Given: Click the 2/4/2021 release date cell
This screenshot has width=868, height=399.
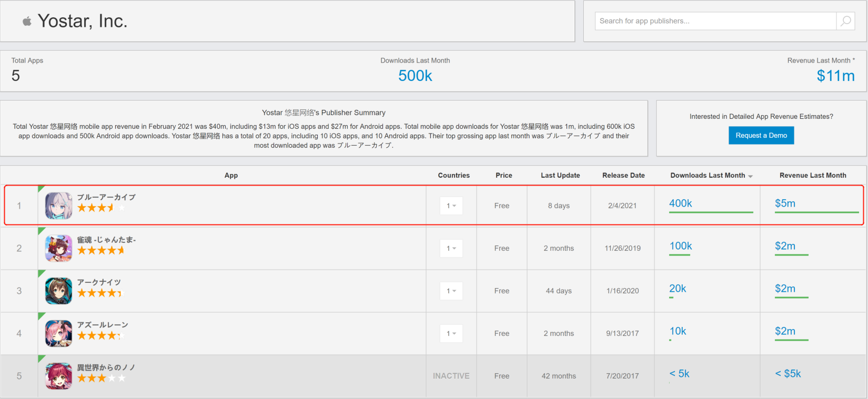Looking at the screenshot, I should (622, 206).
